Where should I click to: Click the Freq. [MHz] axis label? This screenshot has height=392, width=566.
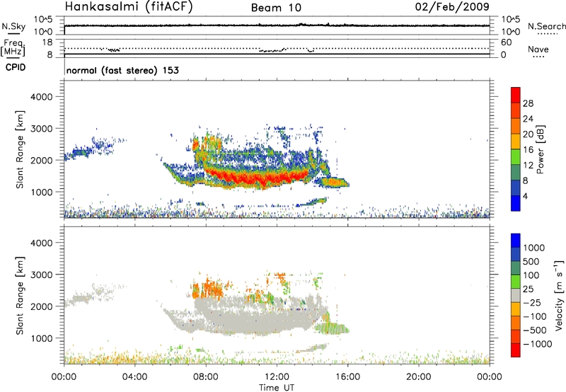click(13, 47)
